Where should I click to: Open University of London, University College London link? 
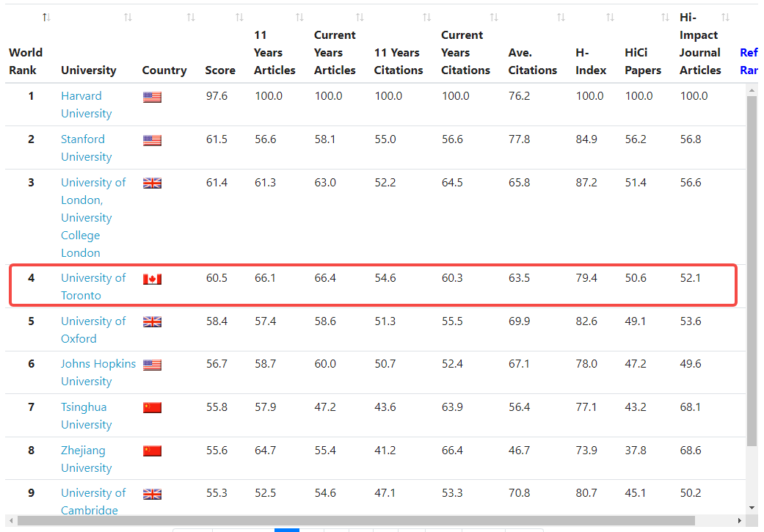click(93, 218)
